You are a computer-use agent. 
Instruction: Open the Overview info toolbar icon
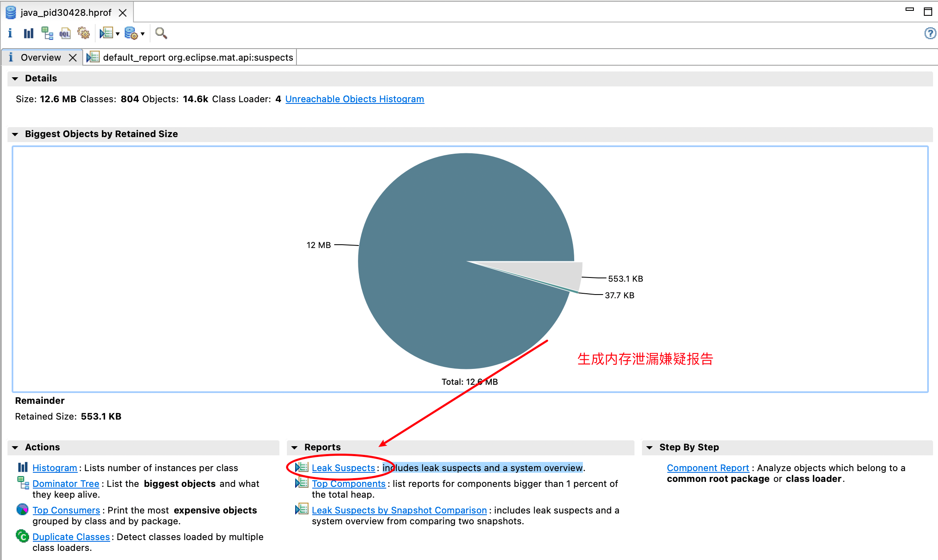tap(10, 33)
